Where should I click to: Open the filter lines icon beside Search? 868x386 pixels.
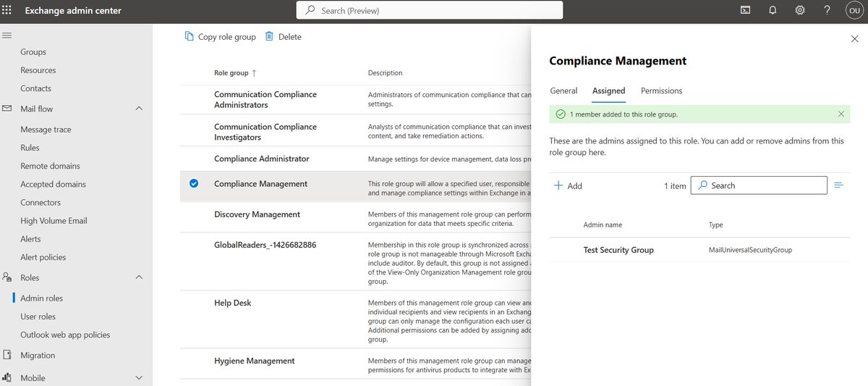point(839,185)
